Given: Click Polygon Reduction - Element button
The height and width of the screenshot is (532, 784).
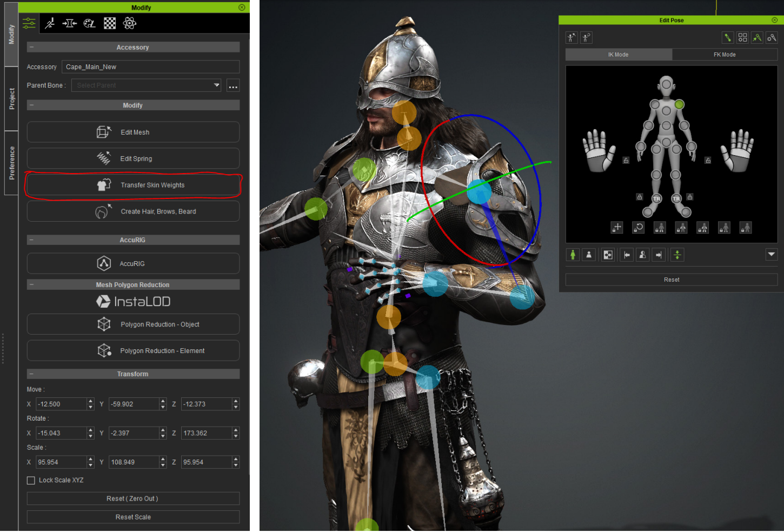Looking at the screenshot, I should 133,351.
